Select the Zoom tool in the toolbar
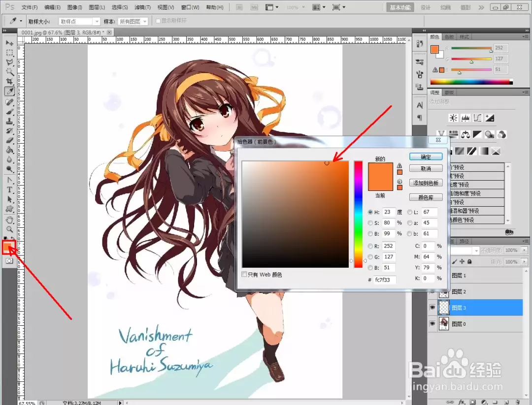This screenshot has height=405, width=532. tap(9, 229)
